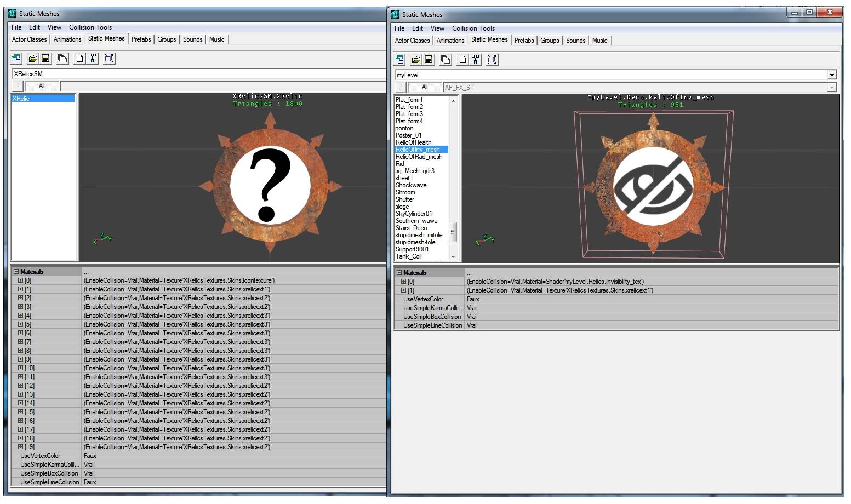851x504 pixels.
Task: Open Collision Tools menu in right window
Action: [x=473, y=28]
